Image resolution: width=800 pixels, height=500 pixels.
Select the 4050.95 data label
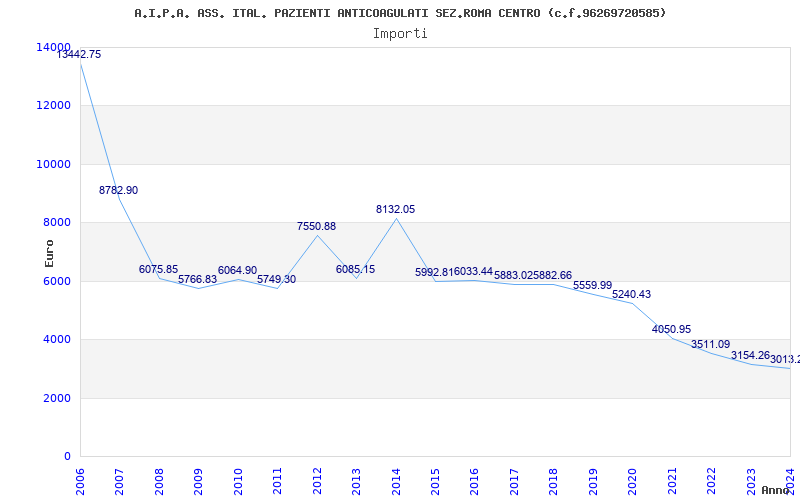coord(671,330)
